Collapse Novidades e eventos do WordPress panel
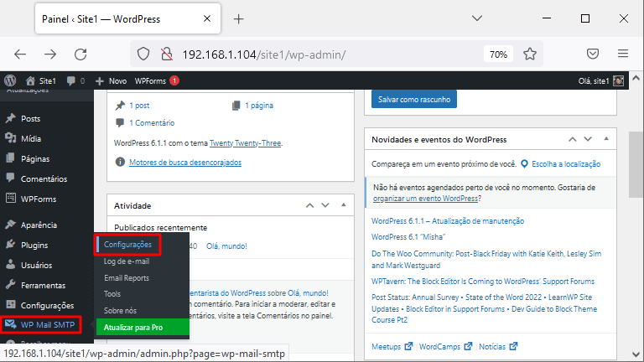This screenshot has height=362, width=644. pos(606,139)
